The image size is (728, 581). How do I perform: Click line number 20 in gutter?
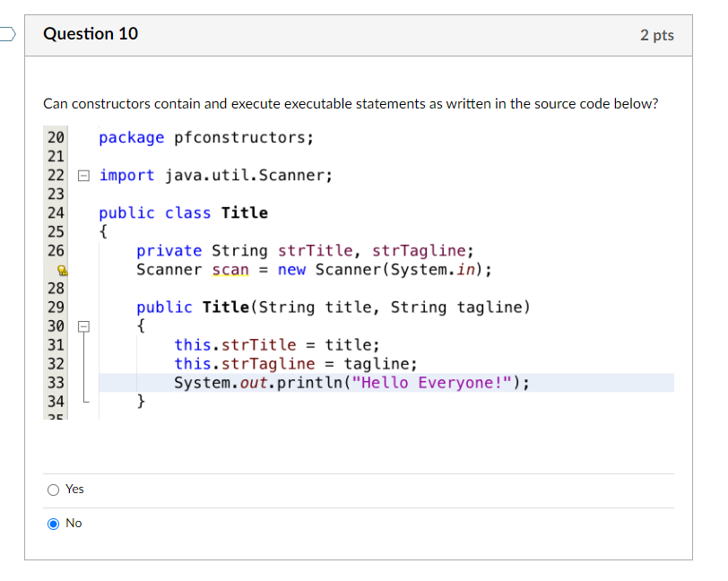(56, 138)
